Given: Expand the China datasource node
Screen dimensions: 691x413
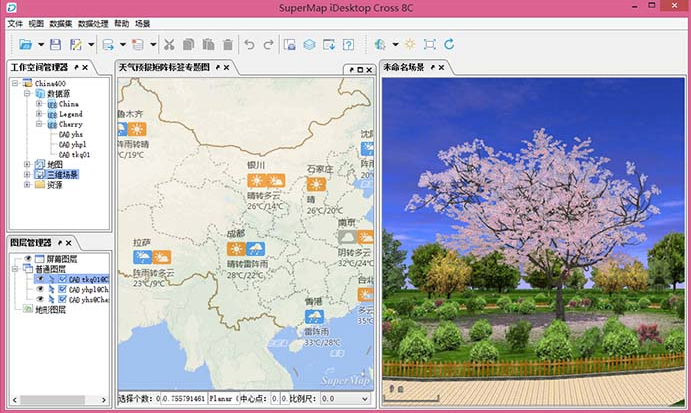Looking at the screenshot, I should coord(39,104).
